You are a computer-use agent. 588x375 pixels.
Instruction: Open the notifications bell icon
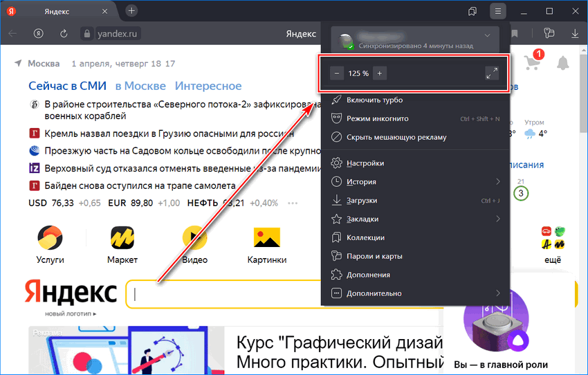tap(562, 63)
